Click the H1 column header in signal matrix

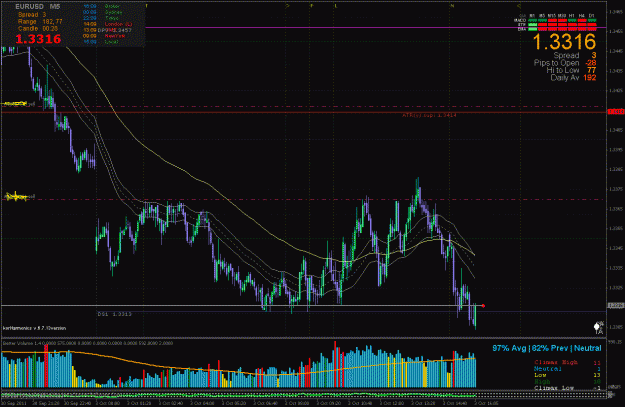tap(572, 16)
